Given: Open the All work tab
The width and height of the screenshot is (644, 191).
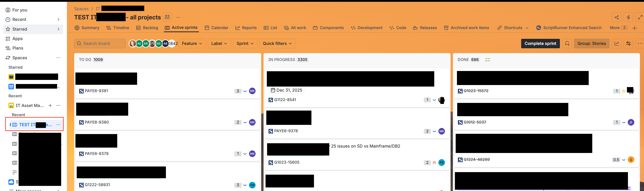Looking at the screenshot, I should (295, 28).
